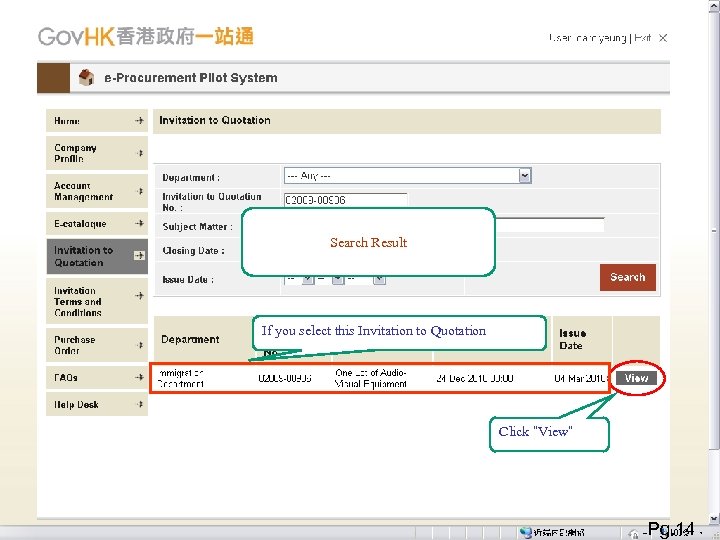Click arrow icon beside Company Profile
The height and width of the screenshot is (540, 720).
(139, 153)
